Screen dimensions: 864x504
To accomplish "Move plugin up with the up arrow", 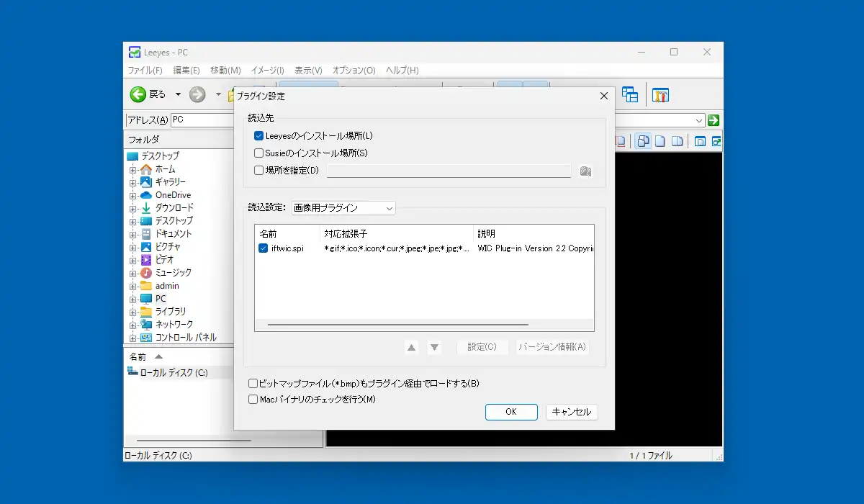I will pyautogui.click(x=411, y=347).
